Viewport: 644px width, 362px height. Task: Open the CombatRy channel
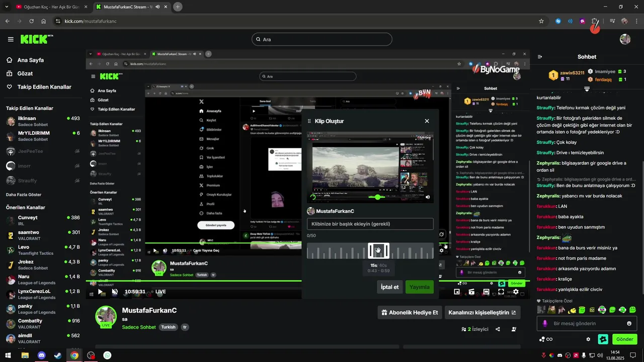(x=43, y=323)
